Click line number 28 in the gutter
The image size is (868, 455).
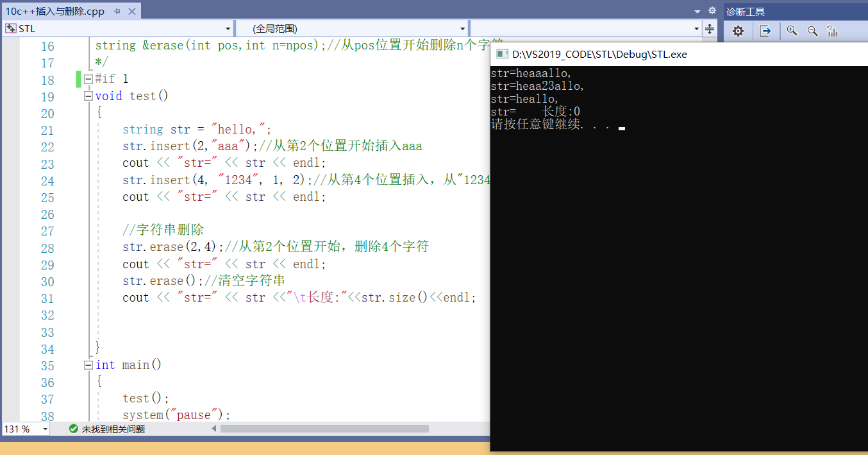click(x=47, y=248)
